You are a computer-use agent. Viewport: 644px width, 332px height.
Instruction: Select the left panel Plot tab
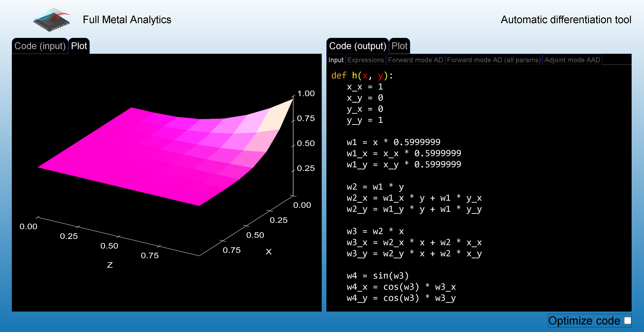pyautogui.click(x=79, y=46)
